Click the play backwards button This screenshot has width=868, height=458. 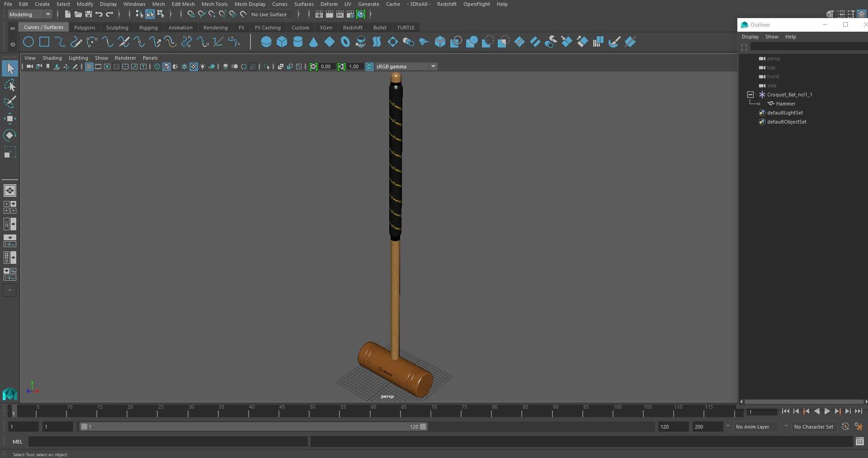pos(816,411)
